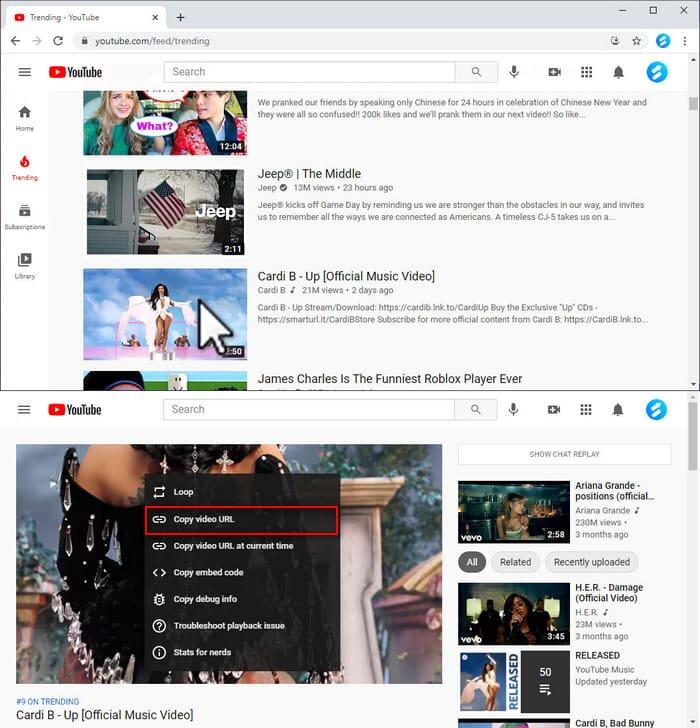The width and height of the screenshot is (700, 728).
Task: Open the Jeep The Middle video thumbnail
Action: tap(165, 211)
